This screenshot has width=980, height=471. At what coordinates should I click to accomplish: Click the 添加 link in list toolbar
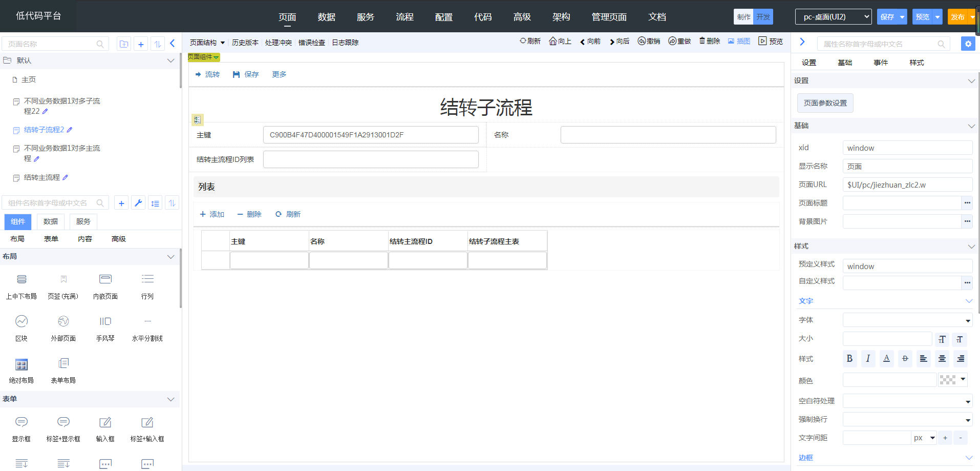[x=212, y=214]
